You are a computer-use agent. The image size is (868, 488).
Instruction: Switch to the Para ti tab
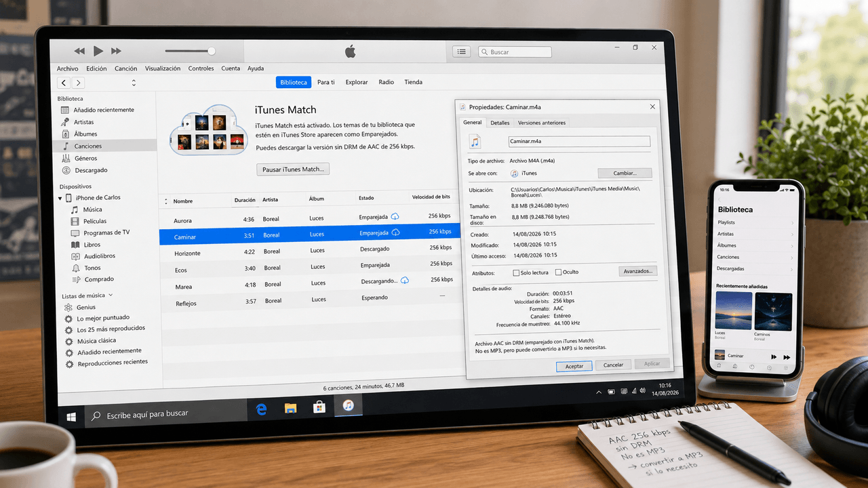326,82
